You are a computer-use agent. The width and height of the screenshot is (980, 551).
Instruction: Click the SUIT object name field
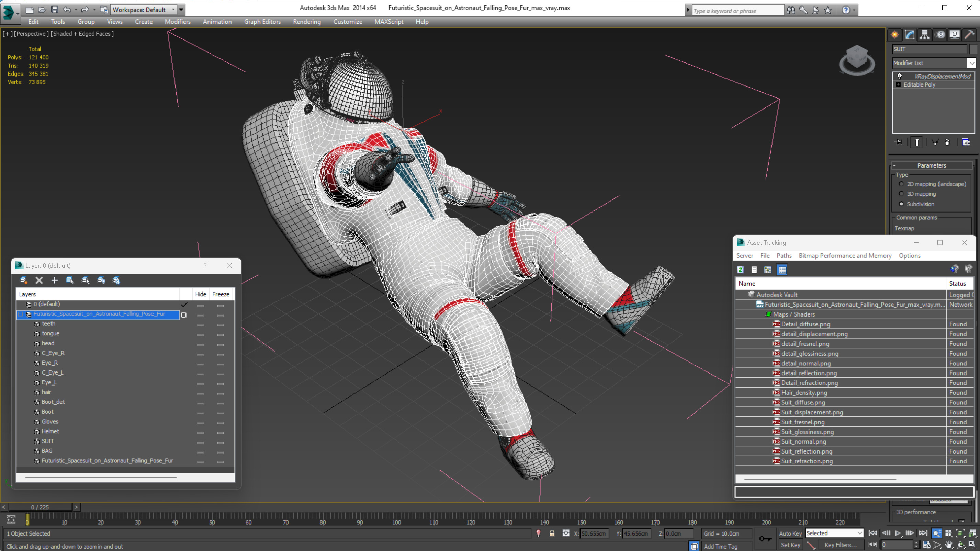point(930,49)
